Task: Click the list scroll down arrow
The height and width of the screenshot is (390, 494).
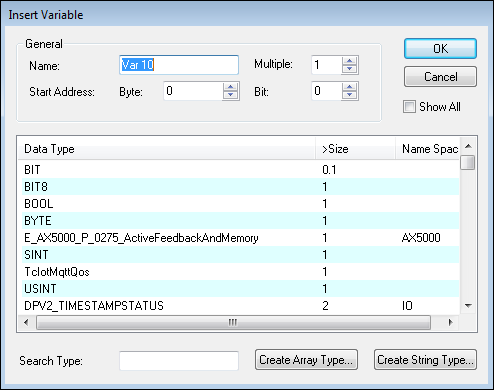Action: pos(468,305)
